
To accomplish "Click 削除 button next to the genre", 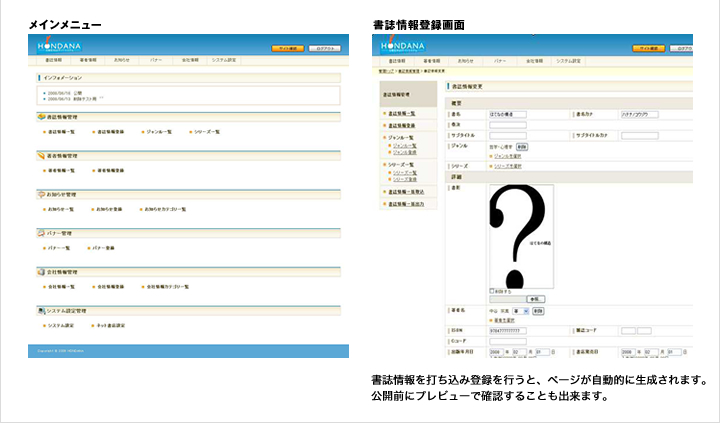I will click(522, 147).
